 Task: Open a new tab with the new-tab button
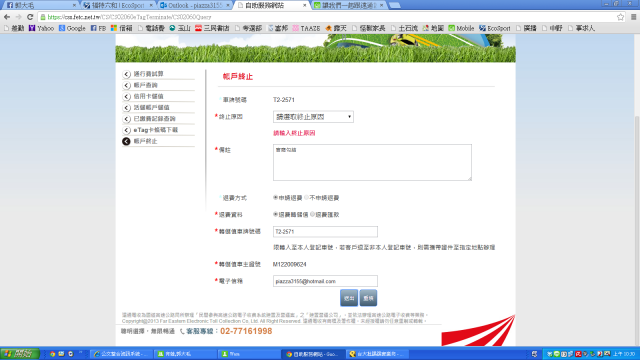pyautogui.click(x=394, y=5)
